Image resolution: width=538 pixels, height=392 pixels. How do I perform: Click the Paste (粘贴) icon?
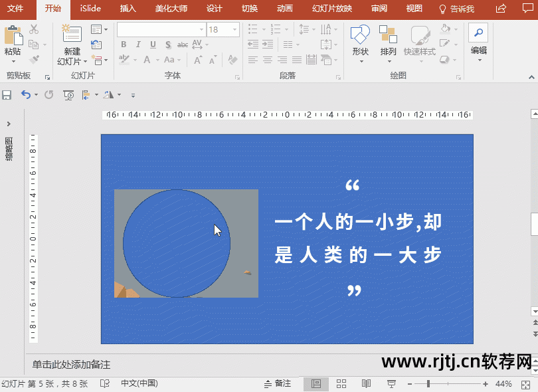[12, 37]
